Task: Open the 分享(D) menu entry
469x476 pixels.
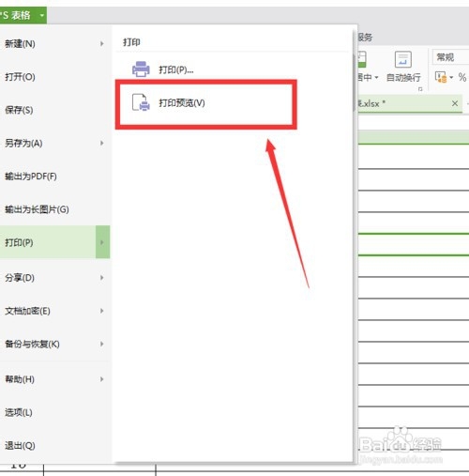Action: click(54, 278)
